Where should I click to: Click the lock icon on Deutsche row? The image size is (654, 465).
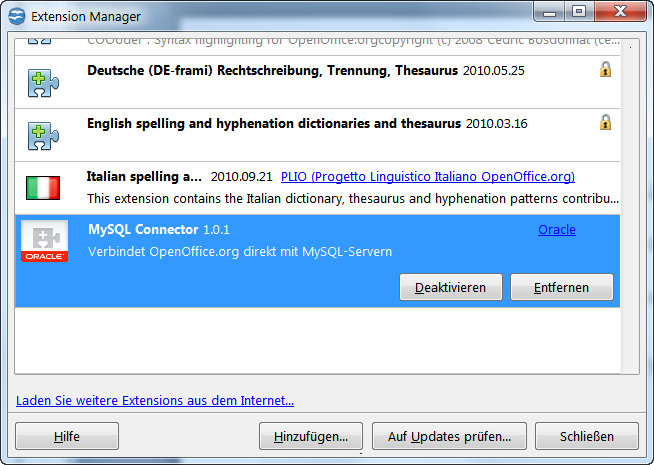[605, 69]
